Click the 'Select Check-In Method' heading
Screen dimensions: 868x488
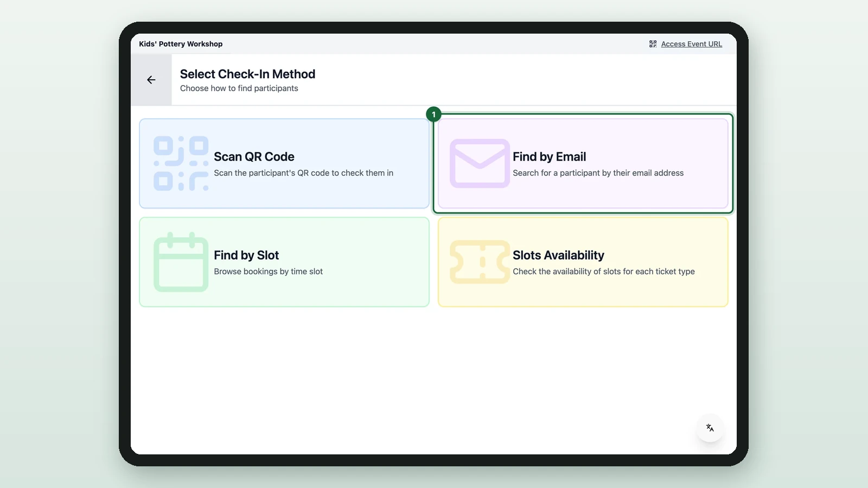tap(247, 74)
